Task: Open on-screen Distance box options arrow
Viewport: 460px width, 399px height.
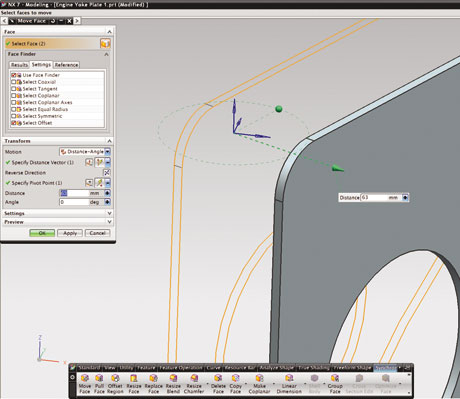Action: [x=405, y=198]
